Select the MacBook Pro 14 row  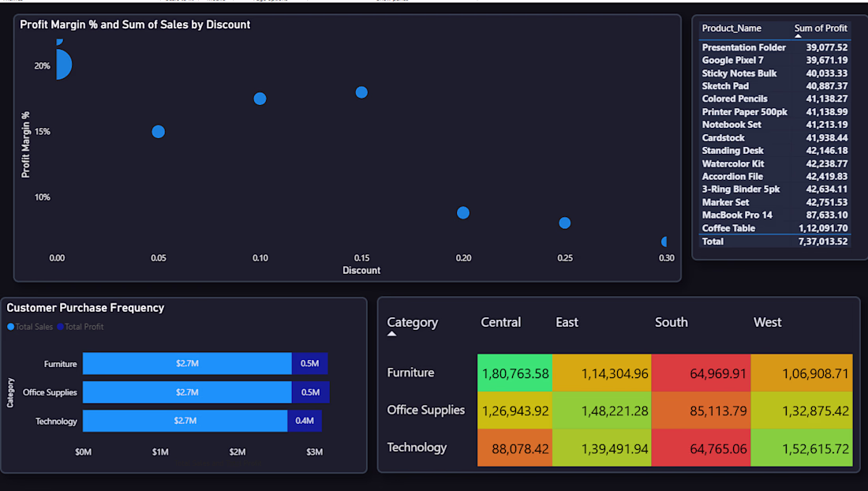(774, 215)
